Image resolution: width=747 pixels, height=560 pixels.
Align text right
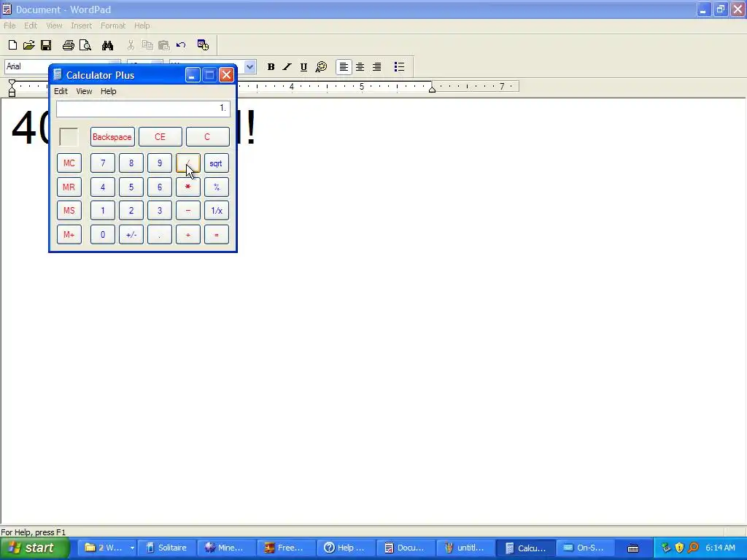[x=377, y=67]
